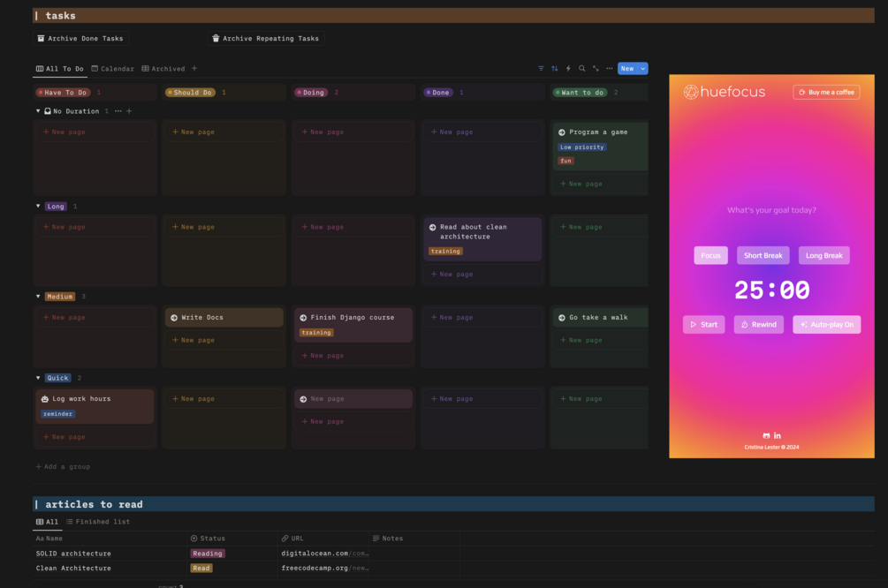
Task: Open the board's three-dot options menu
Action: click(x=610, y=69)
